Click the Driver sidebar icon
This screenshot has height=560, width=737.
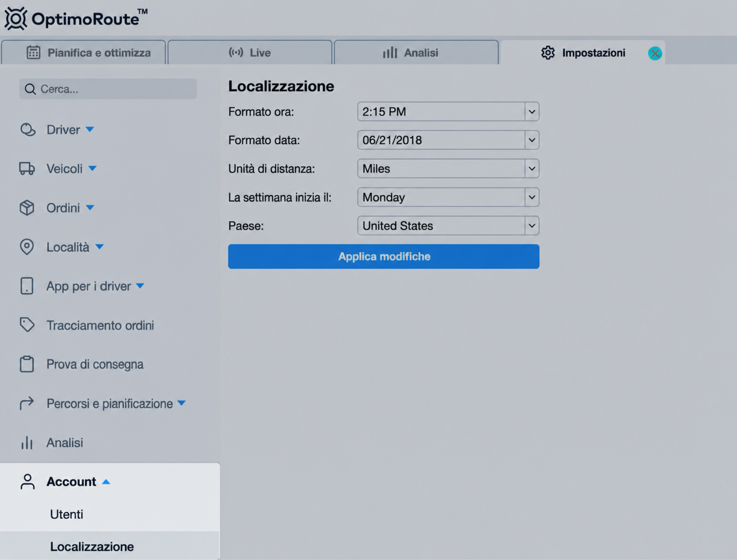pos(28,130)
